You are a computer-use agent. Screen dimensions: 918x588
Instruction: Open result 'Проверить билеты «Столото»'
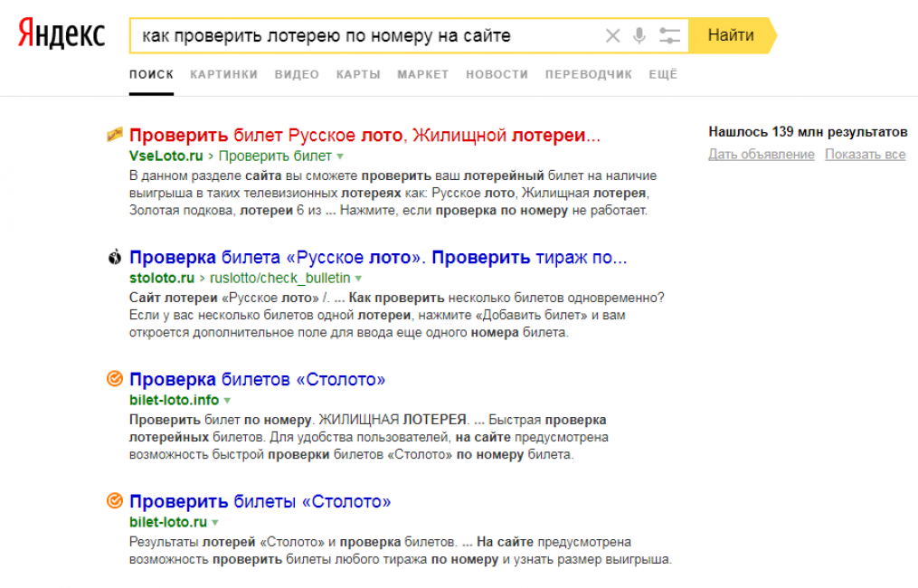[x=260, y=501]
